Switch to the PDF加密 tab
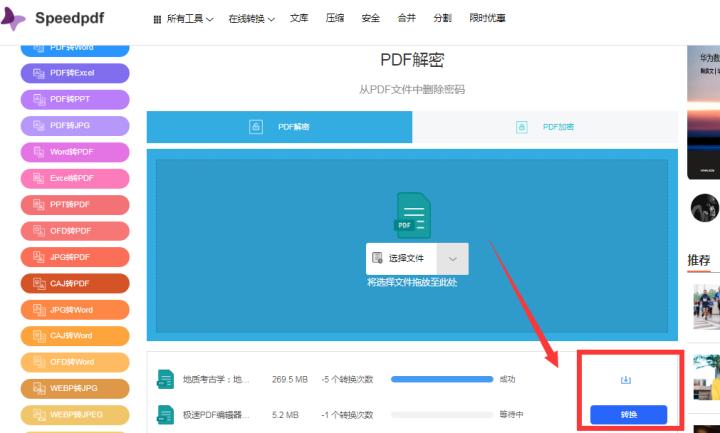The width and height of the screenshot is (720, 433). (x=545, y=127)
